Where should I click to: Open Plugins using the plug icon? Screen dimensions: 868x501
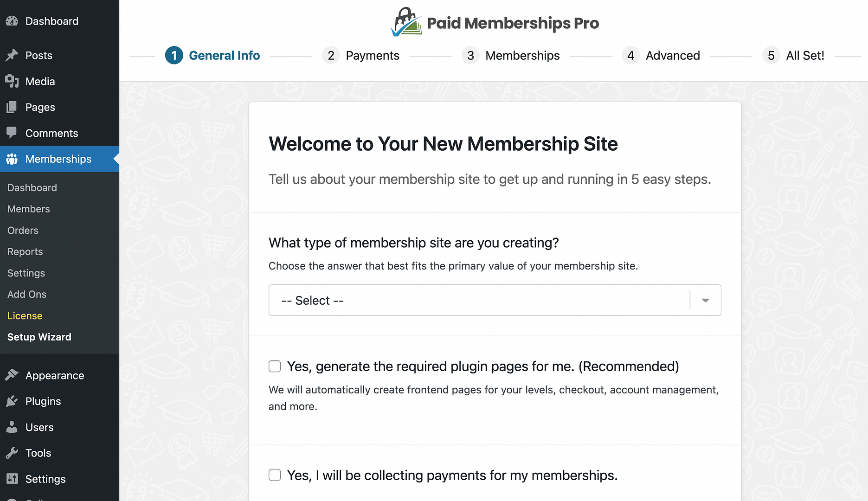pyautogui.click(x=12, y=401)
